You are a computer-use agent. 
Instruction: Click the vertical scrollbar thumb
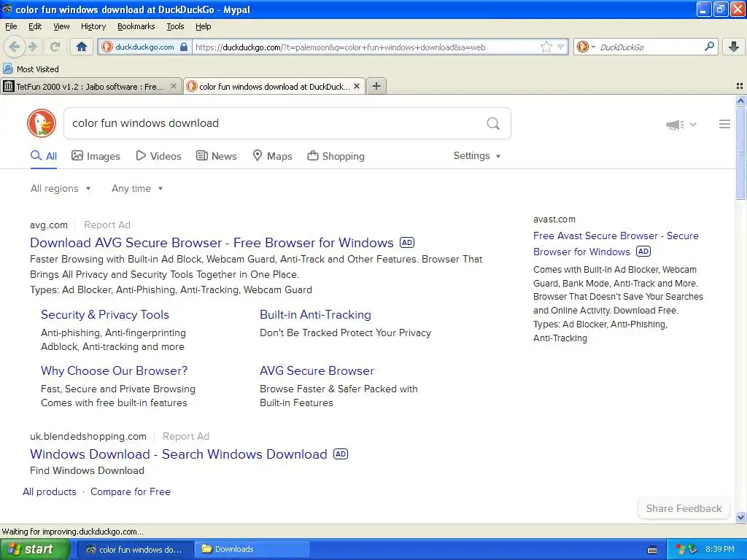(740, 153)
